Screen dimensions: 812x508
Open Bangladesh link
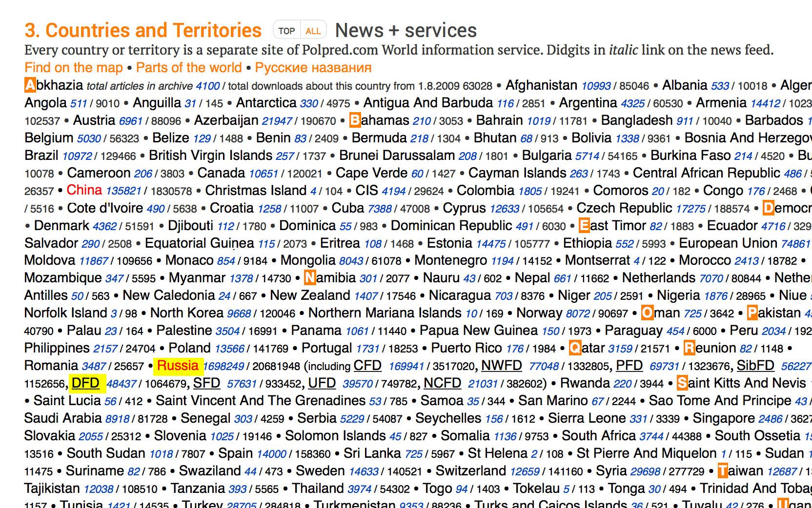pos(636,120)
